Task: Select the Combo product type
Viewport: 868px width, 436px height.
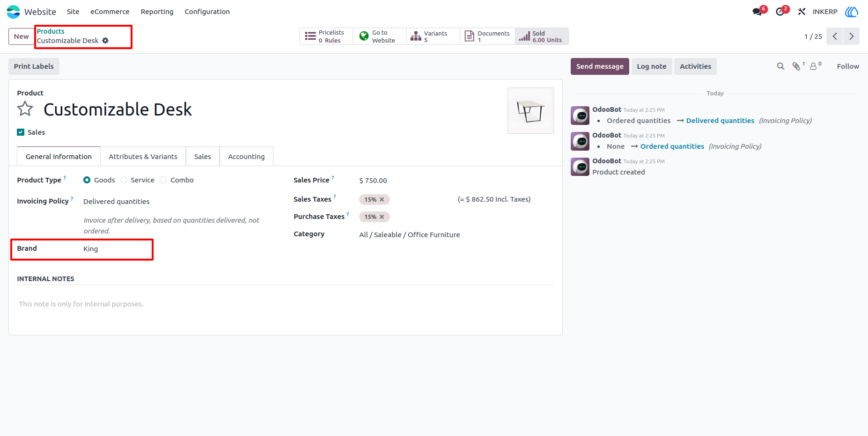Action: [163, 180]
